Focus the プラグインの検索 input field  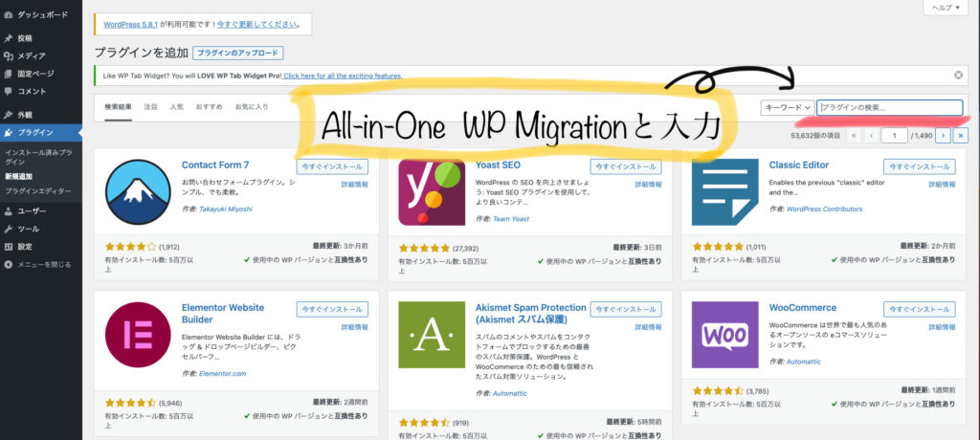point(889,107)
